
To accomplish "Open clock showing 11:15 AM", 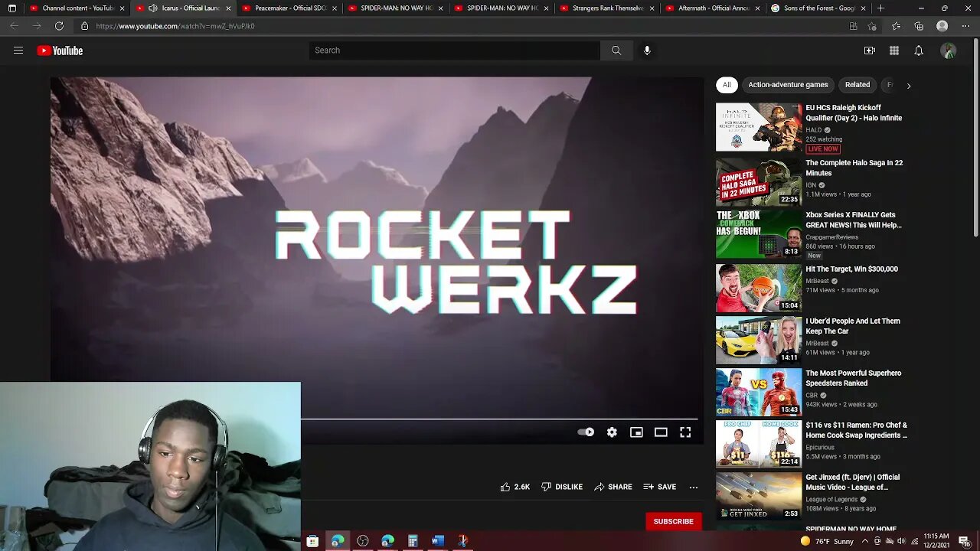I will coord(936,541).
